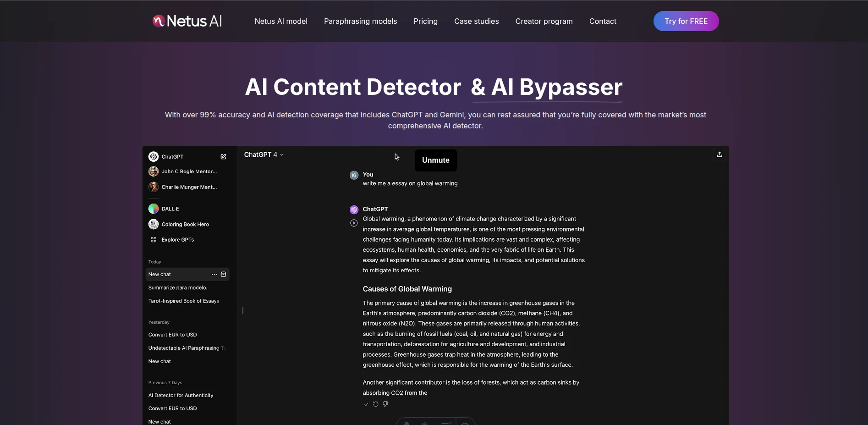Click the regenerate response icon

tap(375, 404)
